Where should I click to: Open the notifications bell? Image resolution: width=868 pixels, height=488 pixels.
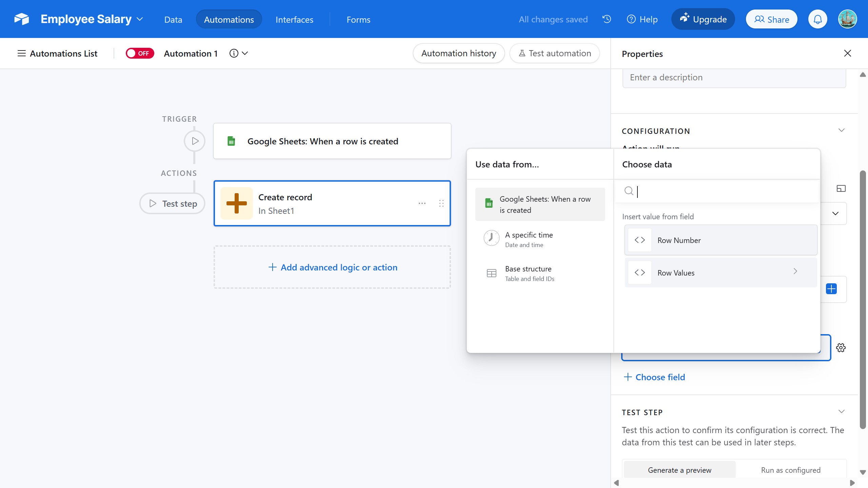pyautogui.click(x=817, y=19)
